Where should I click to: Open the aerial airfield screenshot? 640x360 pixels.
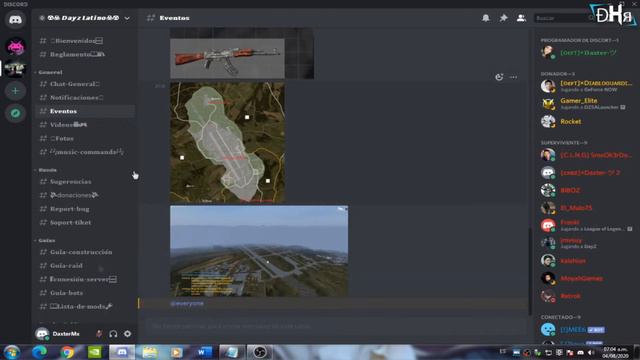259,251
